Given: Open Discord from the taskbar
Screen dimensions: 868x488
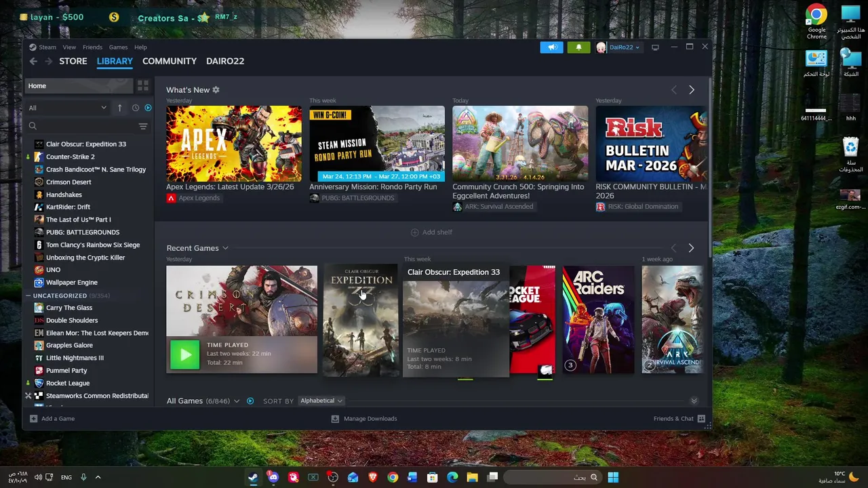Looking at the screenshot, I should tap(273, 477).
